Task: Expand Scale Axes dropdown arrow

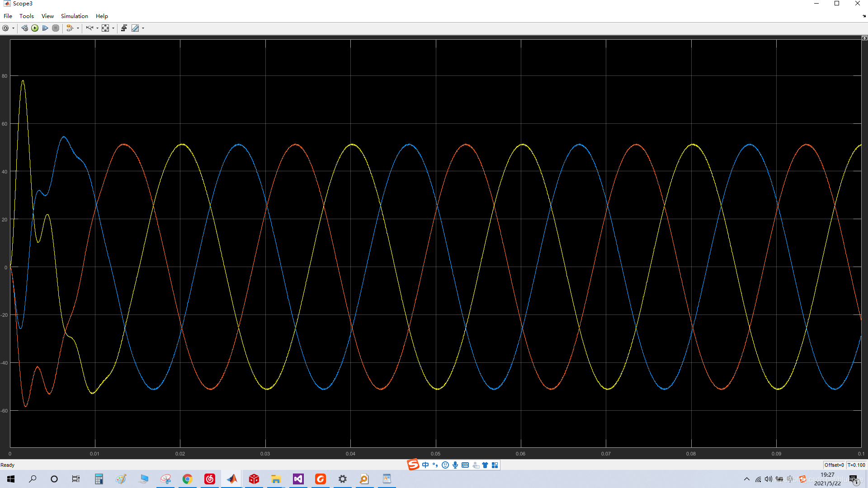Action: click(x=113, y=28)
